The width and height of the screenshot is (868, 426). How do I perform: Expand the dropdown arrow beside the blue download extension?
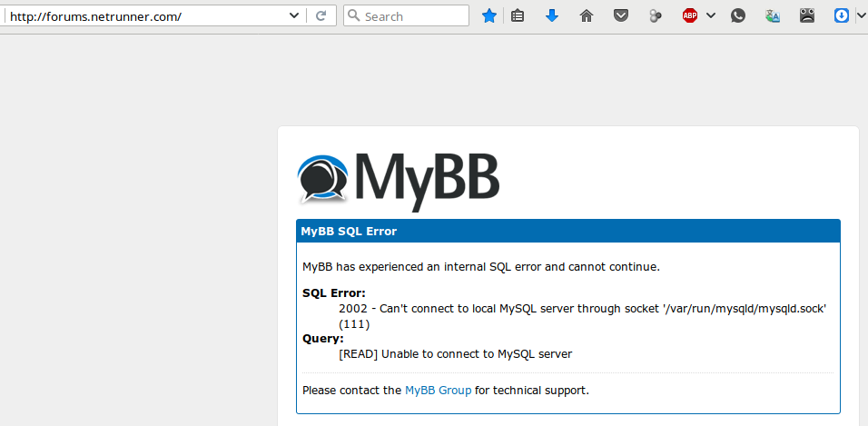pyautogui.click(x=861, y=16)
